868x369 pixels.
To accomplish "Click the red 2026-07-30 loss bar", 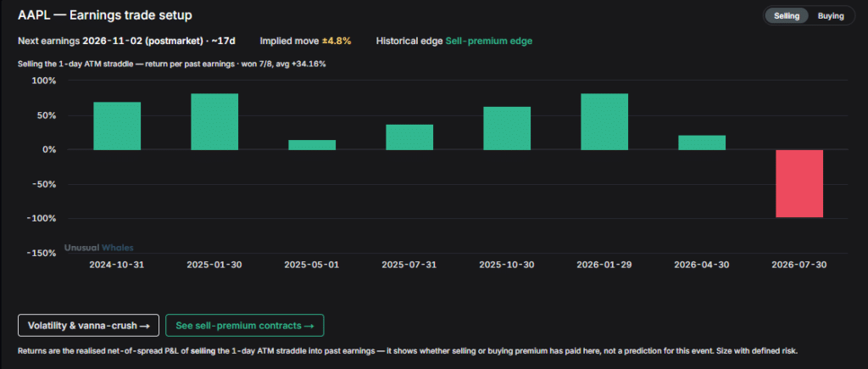I will click(799, 184).
